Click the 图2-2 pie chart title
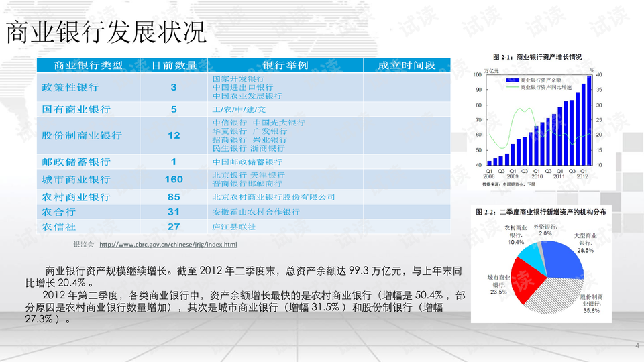Screen dimensions: 644x362 pyautogui.click(x=541, y=212)
